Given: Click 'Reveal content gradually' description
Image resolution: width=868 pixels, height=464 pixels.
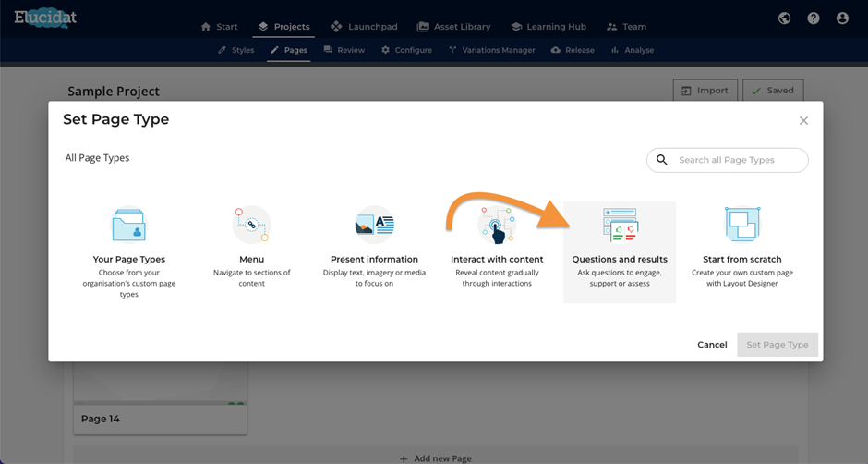Looking at the screenshot, I should pyautogui.click(x=497, y=277).
